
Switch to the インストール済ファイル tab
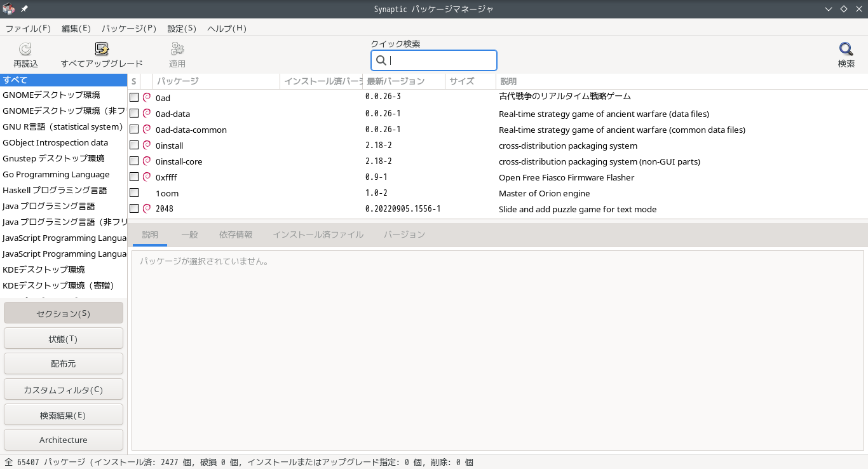(x=318, y=234)
